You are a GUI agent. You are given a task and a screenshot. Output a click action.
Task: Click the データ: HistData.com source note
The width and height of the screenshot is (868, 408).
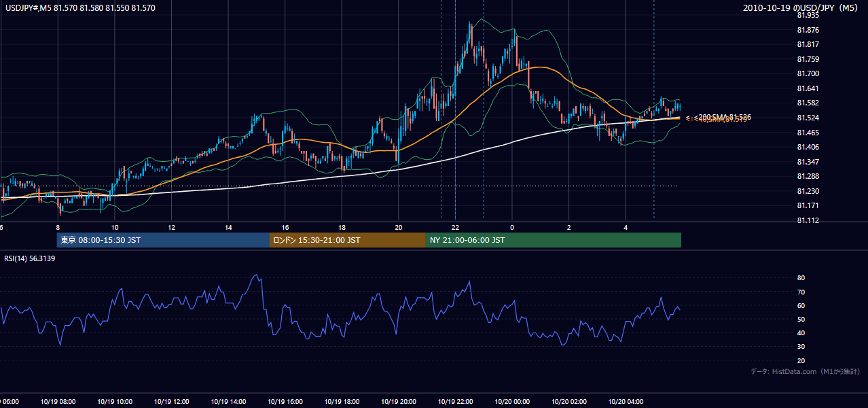click(806, 371)
